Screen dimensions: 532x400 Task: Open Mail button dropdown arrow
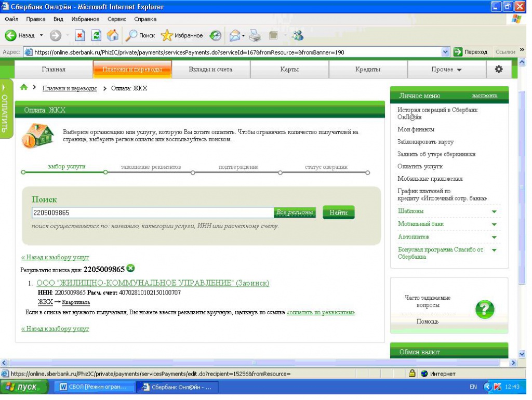(x=243, y=35)
